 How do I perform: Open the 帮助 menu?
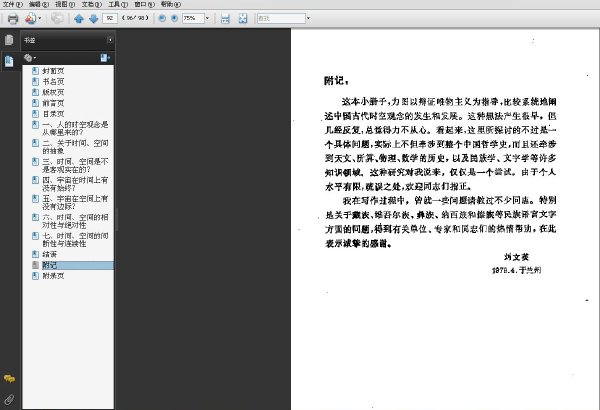[x=171, y=4]
